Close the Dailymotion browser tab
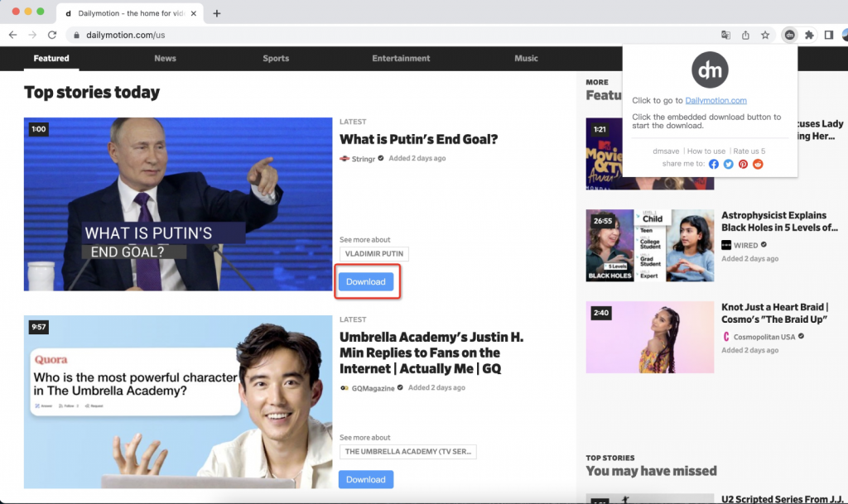 click(194, 13)
